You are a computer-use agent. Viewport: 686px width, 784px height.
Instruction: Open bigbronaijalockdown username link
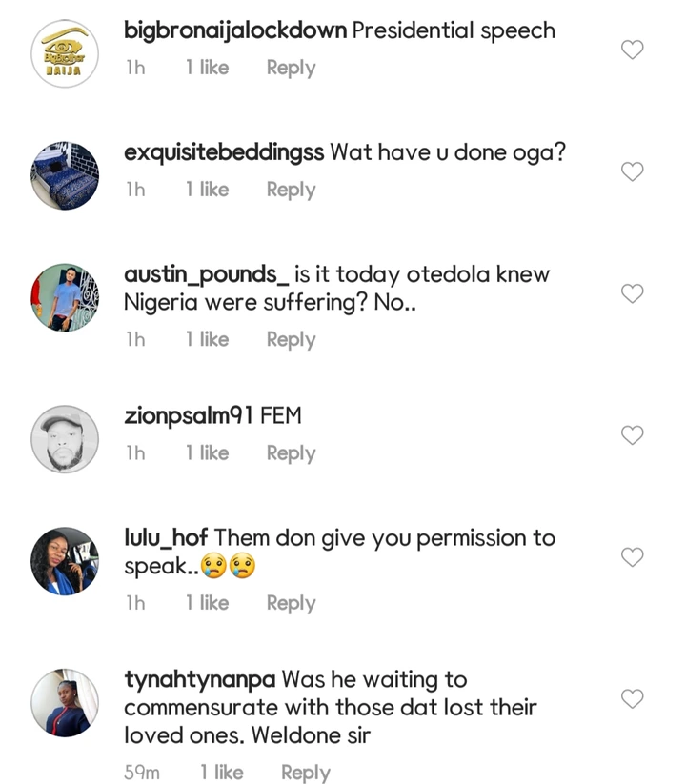coord(235,30)
